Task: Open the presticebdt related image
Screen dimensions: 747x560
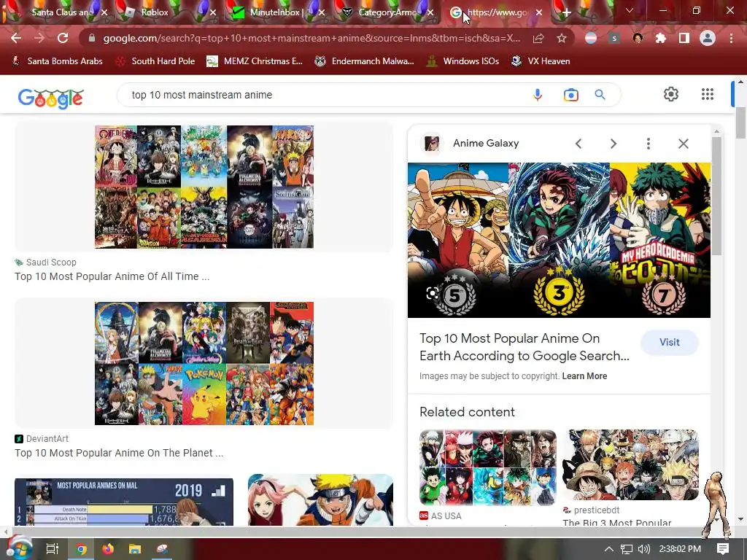Action: click(x=630, y=464)
